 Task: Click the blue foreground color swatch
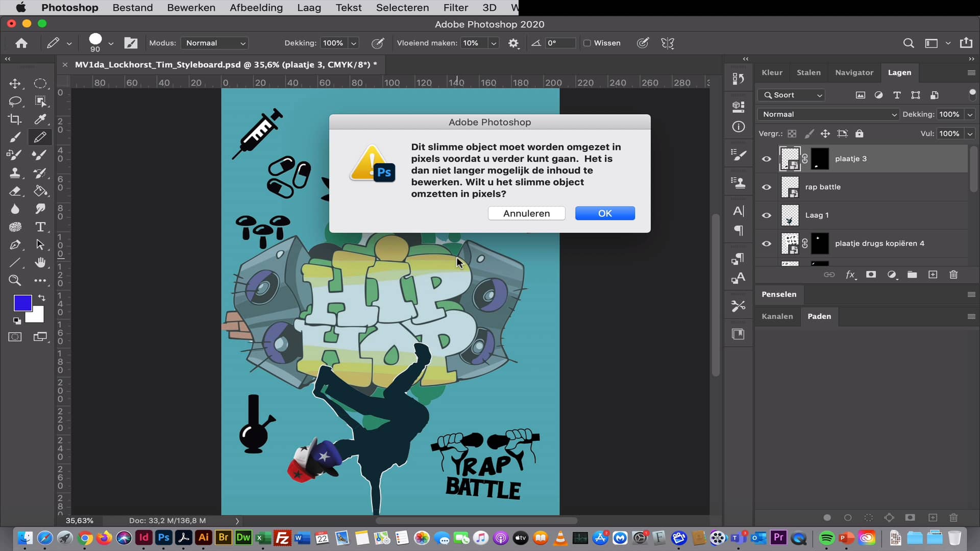pyautogui.click(x=22, y=302)
